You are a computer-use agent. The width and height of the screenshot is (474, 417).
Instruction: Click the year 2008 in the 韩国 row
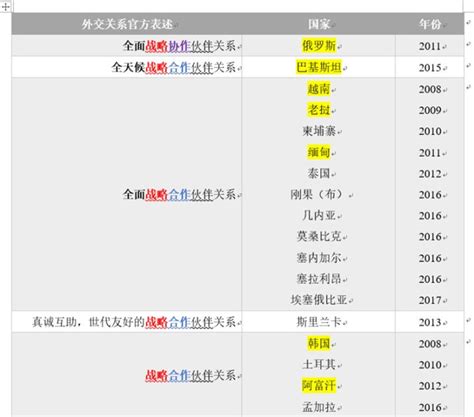[430, 344]
